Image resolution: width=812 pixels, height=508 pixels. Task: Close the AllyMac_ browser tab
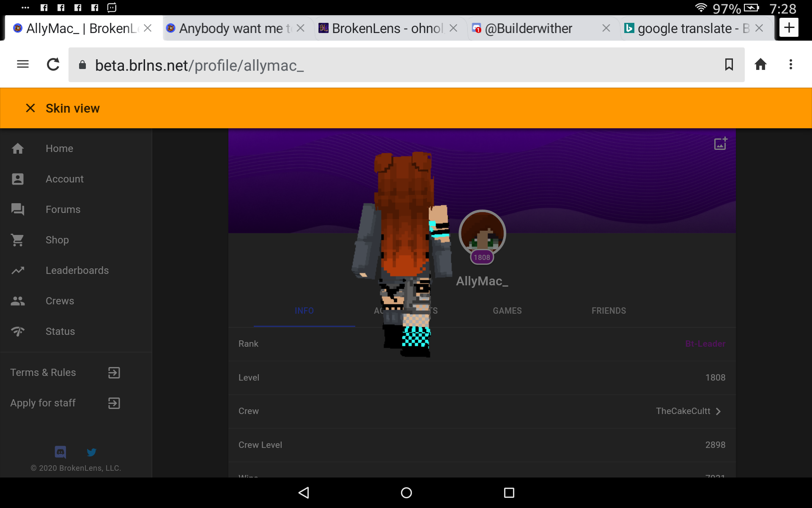[x=148, y=28]
